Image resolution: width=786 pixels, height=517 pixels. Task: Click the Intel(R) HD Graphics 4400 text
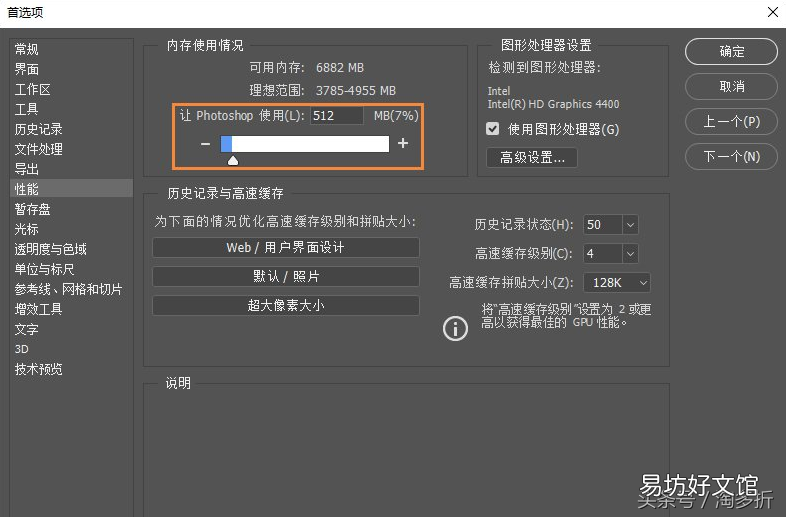point(553,104)
